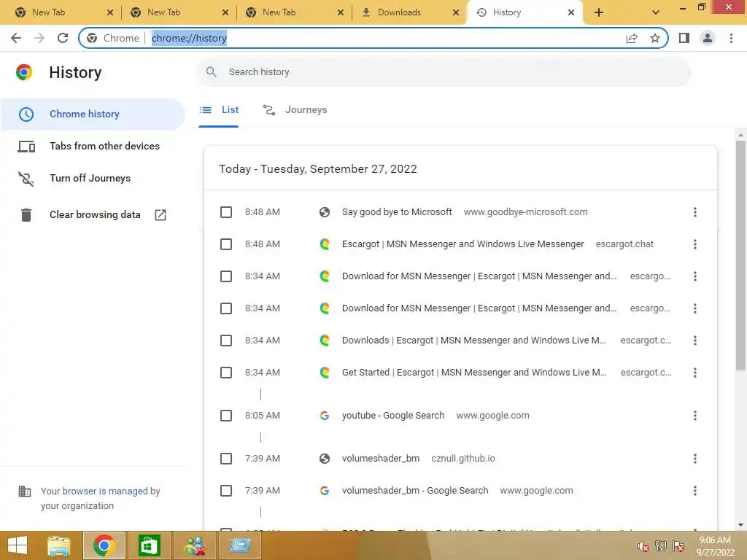Select Chrome history in the sidebar
The height and width of the screenshot is (560, 747).
(x=93, y=114)
